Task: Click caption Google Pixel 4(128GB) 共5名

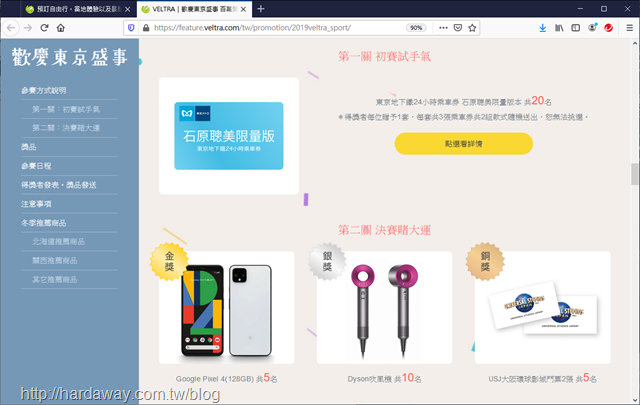Action: pyautogui.click(x=227, y=378)
